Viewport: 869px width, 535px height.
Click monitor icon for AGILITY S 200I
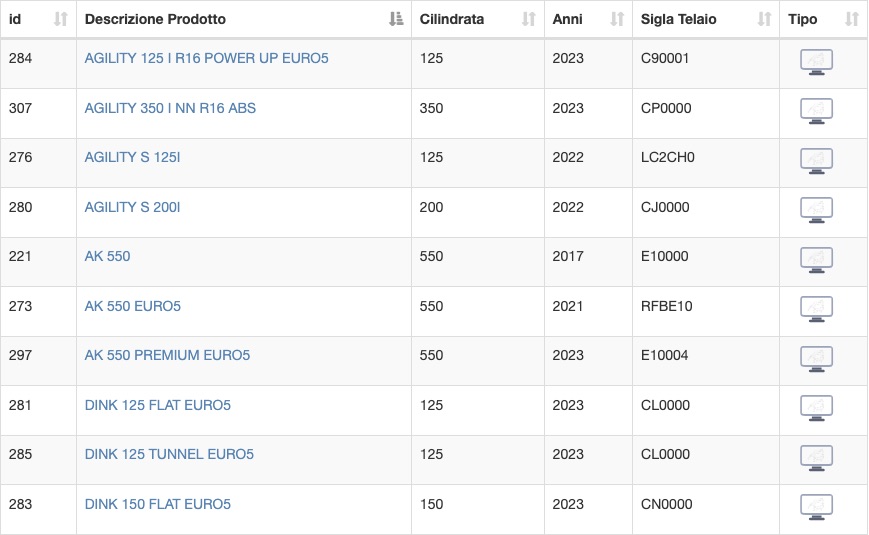coord(816,211)
